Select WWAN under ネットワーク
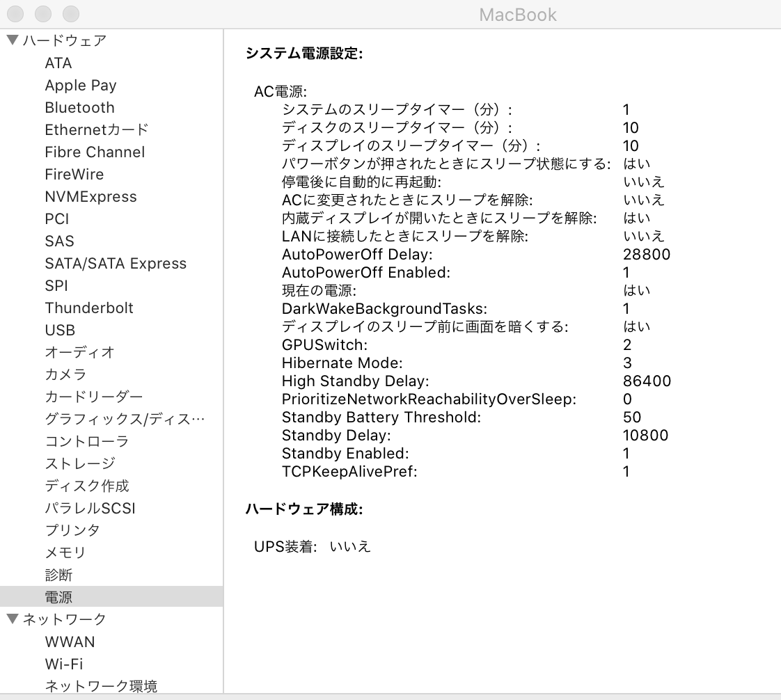 click(70, 642)
